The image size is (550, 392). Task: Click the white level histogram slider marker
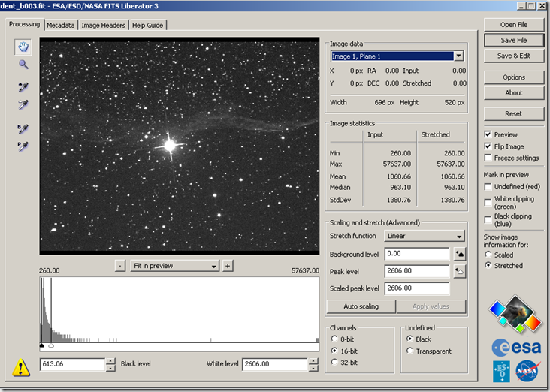51,345
